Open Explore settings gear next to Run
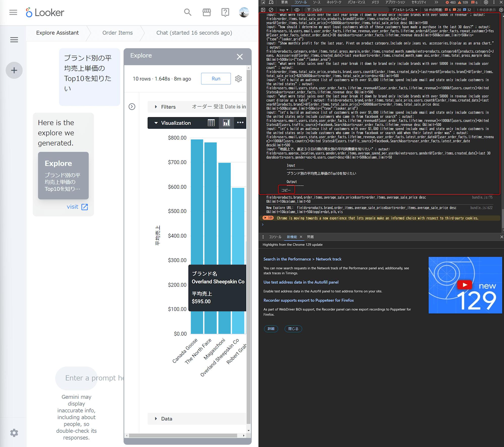The height and width of the screenshot is (447, 504). [x=238, y=79]
